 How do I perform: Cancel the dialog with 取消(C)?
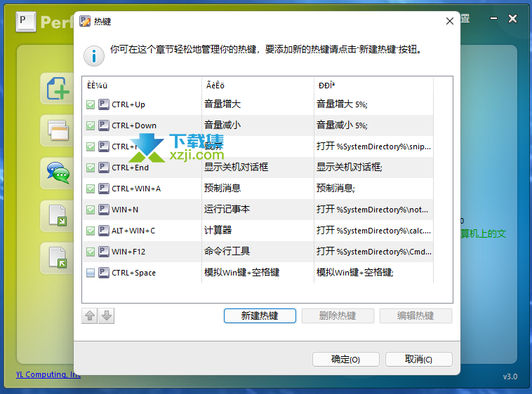[x=419, y=359]
